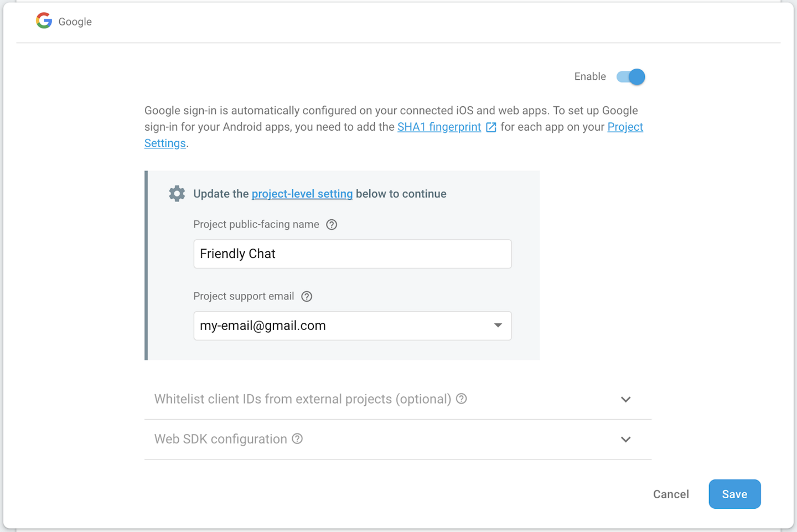Expand Web SDK configuration chevron
Screen dimensions: 797x532
point(626,440)
